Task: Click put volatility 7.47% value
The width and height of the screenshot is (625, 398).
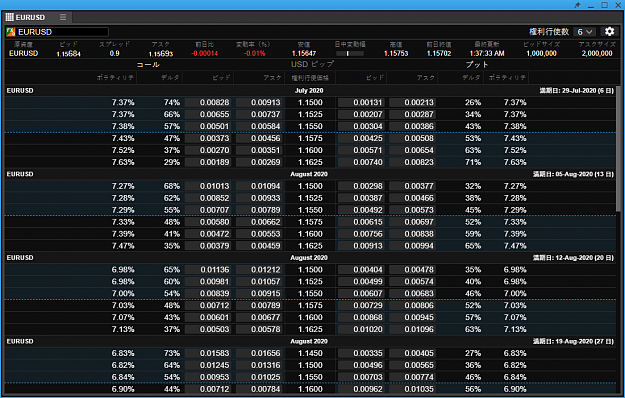Action: pos(515,246)
